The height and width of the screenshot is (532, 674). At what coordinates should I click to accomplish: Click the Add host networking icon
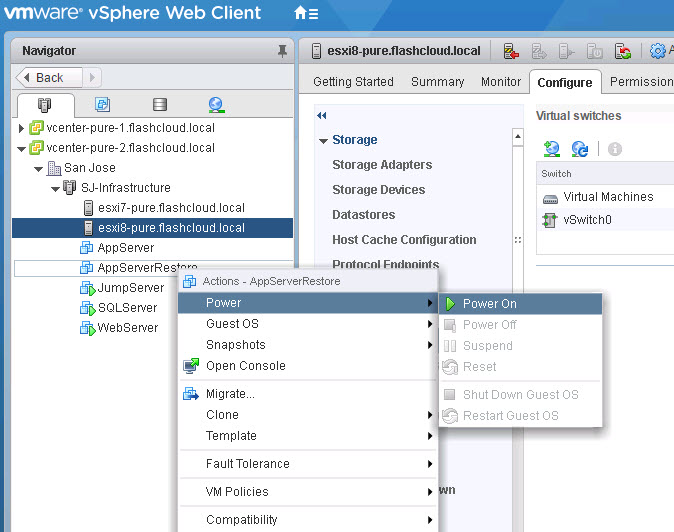pos(551,149)
